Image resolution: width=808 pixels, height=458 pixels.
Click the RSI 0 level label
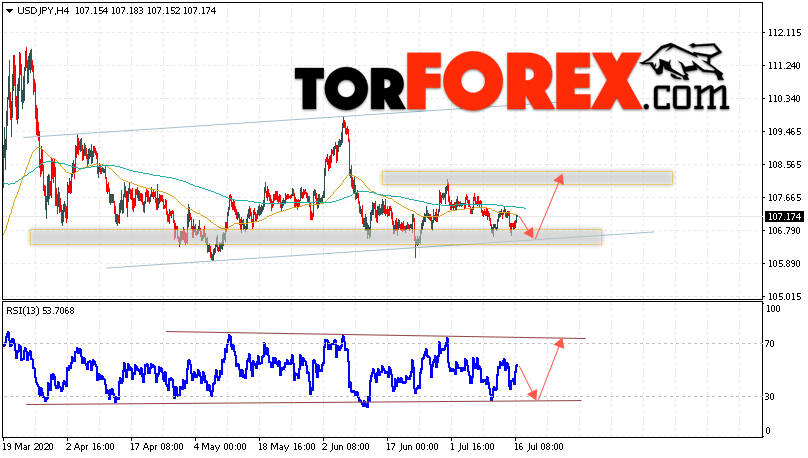pos(768,431)
